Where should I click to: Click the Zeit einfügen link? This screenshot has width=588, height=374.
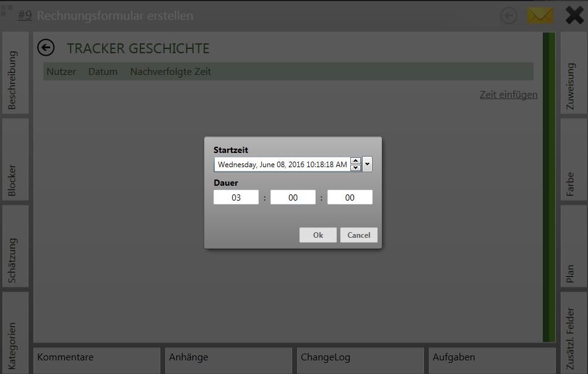[x=508, y=95]
